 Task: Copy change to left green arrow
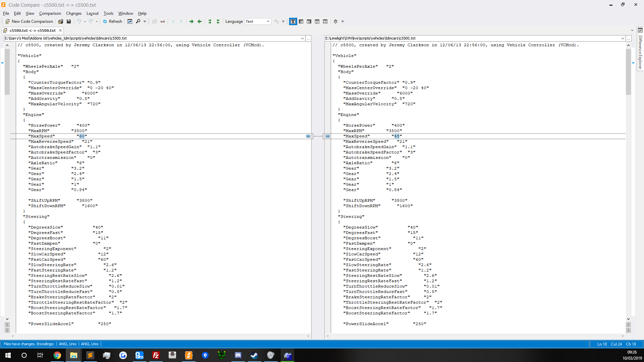[200, 21]
